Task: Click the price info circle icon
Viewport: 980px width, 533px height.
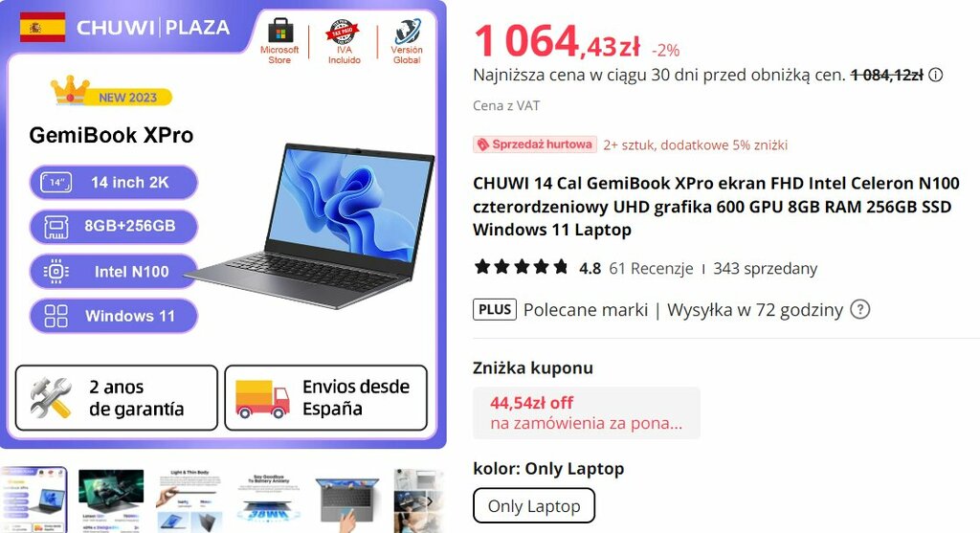Action: click(935, 75)
